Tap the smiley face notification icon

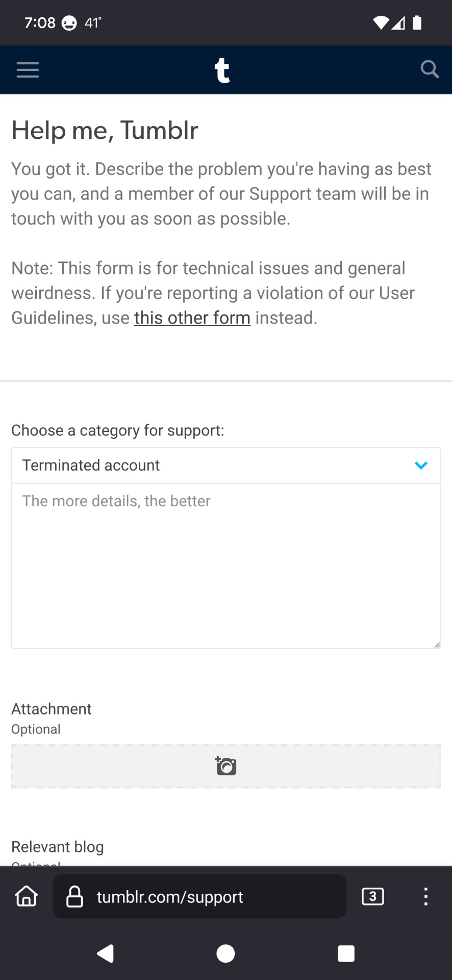pyautogui.click(x=69, y=23)
